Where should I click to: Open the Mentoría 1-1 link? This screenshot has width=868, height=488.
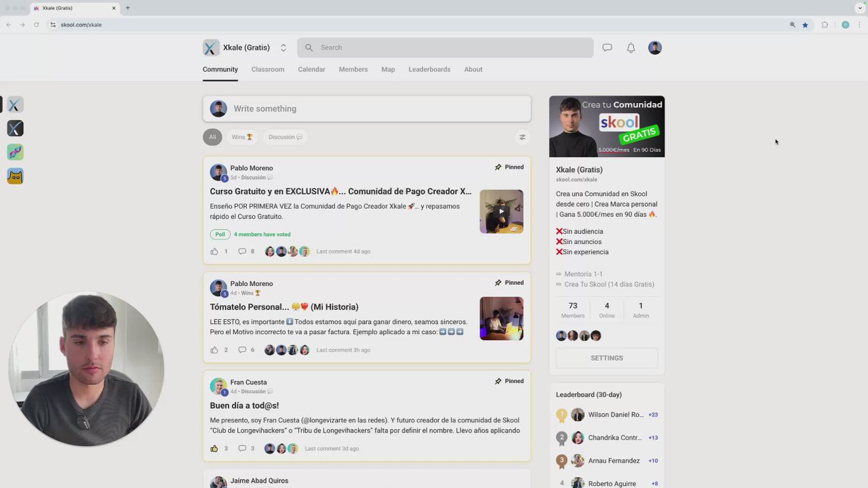pyautogui.click(x=583, y=274)
